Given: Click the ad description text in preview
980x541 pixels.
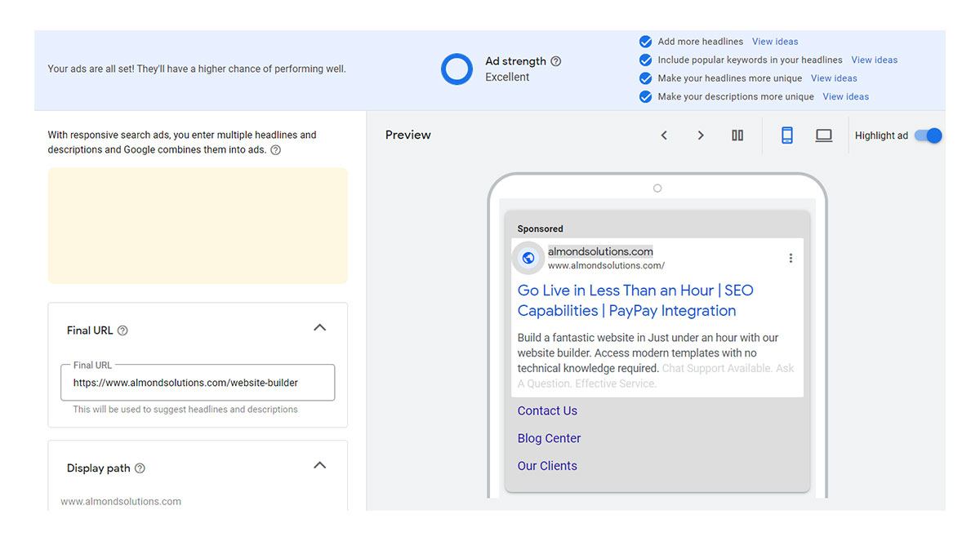Looking at the screenshot, I should pos(656,361).
